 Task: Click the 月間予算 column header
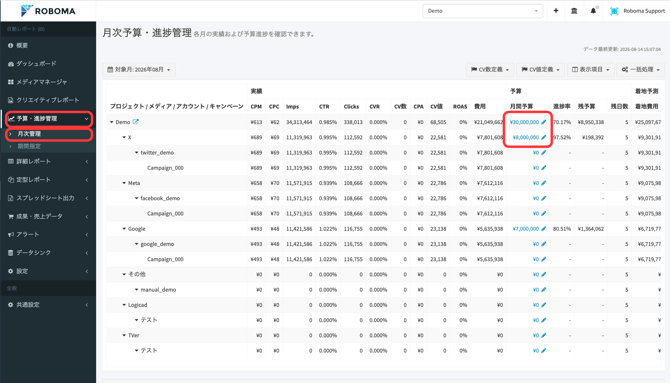point(521,106)
